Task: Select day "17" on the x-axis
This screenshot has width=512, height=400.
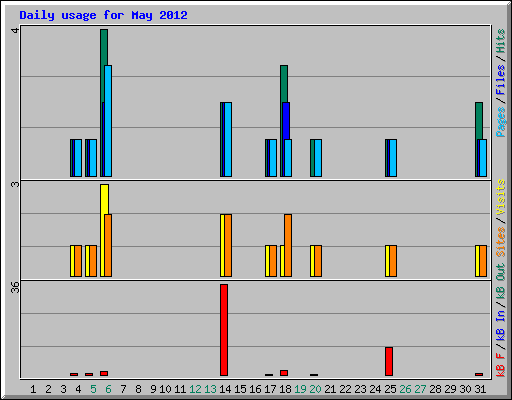Action: (x=270, y=389)
